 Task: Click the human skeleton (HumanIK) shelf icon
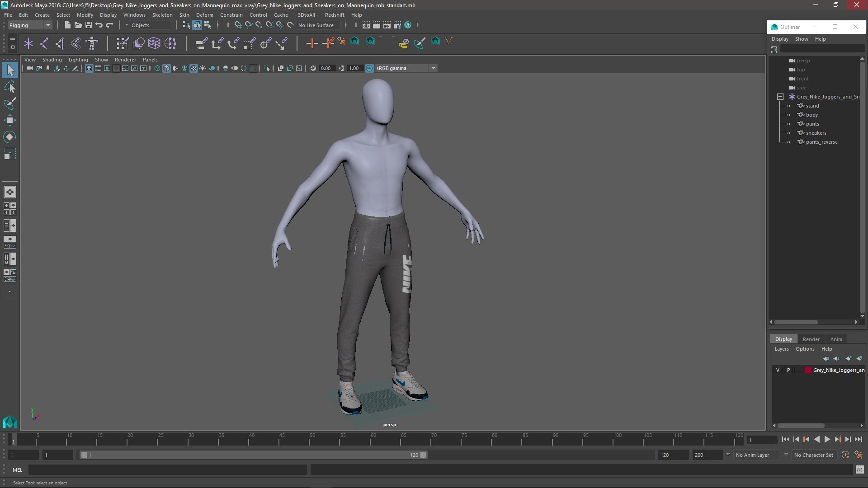tap(92, 43)
